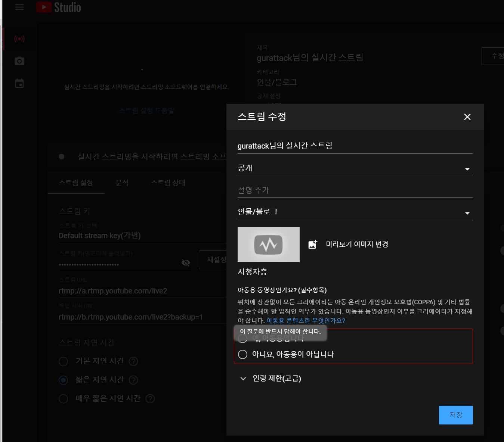Click the 스트림 지연 시간 heading
The width and height of the screenshot is (504, 442).
coord(87,343)
